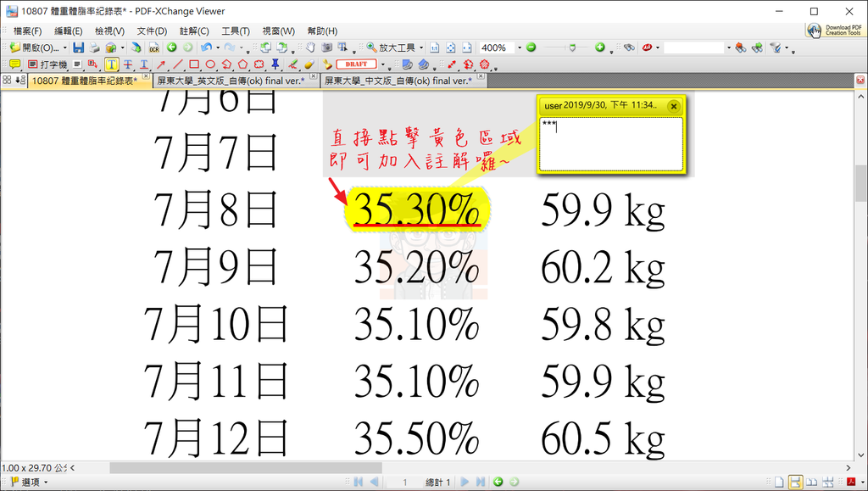This screenshot has height=491, width=868.
Task: Open the 編輯(E) menu
Action: 69,31
